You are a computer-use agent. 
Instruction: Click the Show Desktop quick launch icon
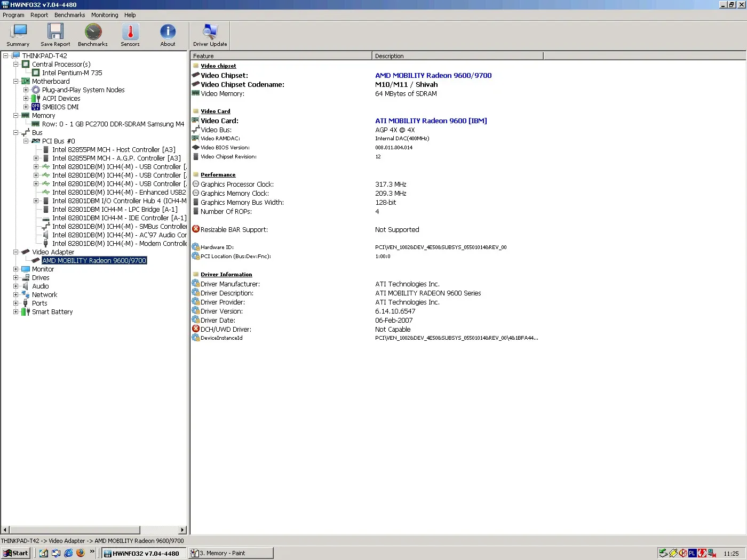point(44,553)
